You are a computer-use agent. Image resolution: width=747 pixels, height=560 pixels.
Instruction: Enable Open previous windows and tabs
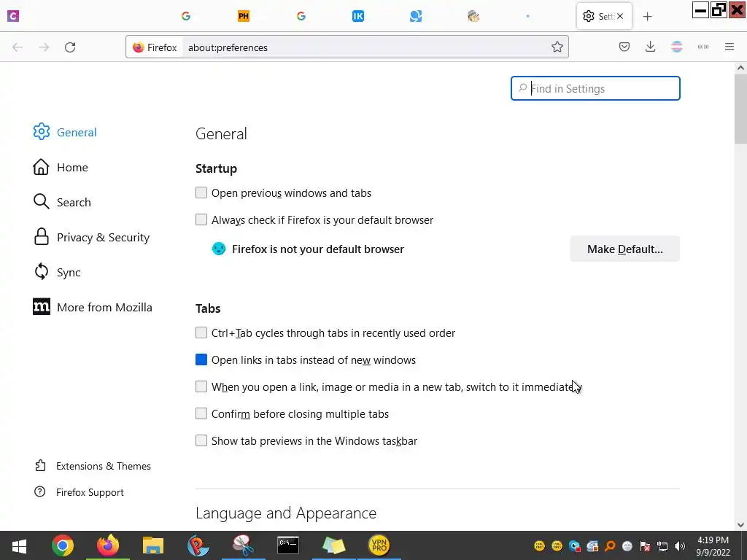[x=201, y=192]
